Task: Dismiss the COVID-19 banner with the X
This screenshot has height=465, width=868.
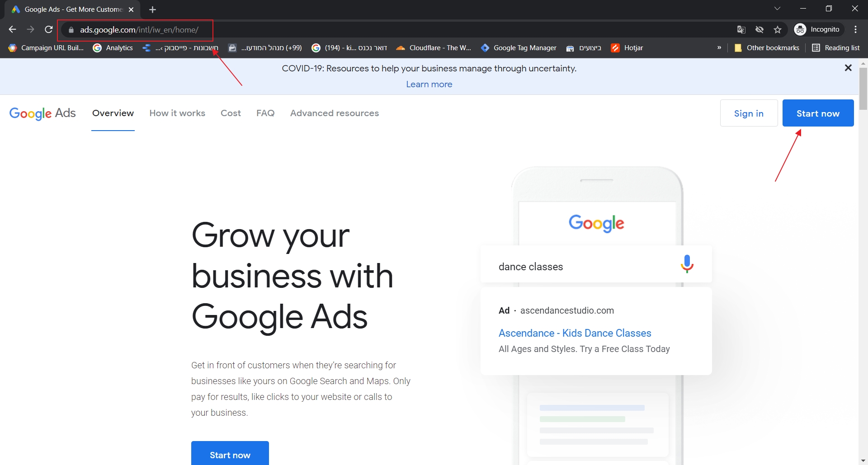Action: click(848, 68)
